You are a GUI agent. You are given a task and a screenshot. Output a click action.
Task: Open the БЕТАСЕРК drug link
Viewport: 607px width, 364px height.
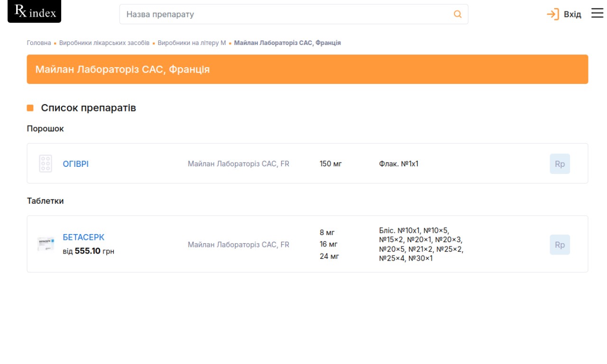click(x=84, y=237)
